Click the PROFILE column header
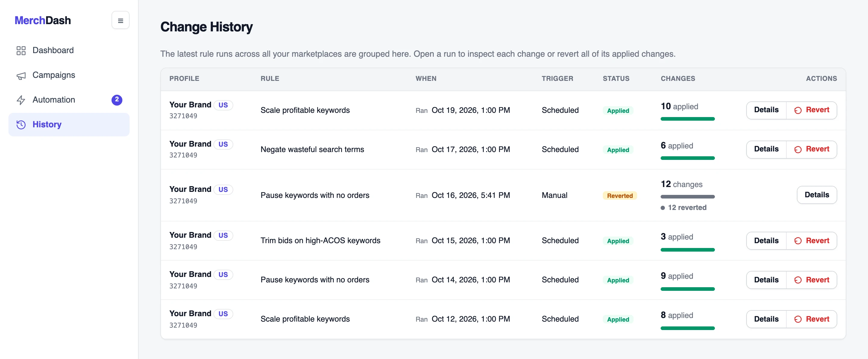 (184, 78)
